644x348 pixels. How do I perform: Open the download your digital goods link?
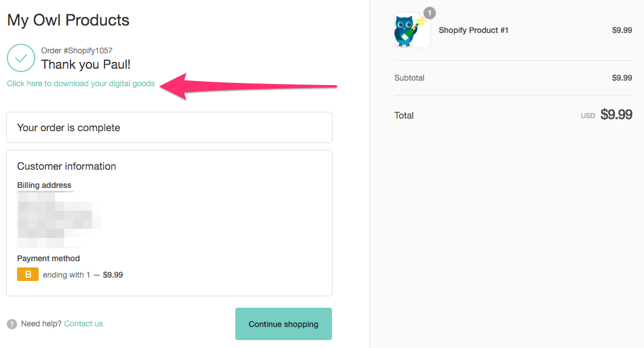tap(81, 83)
